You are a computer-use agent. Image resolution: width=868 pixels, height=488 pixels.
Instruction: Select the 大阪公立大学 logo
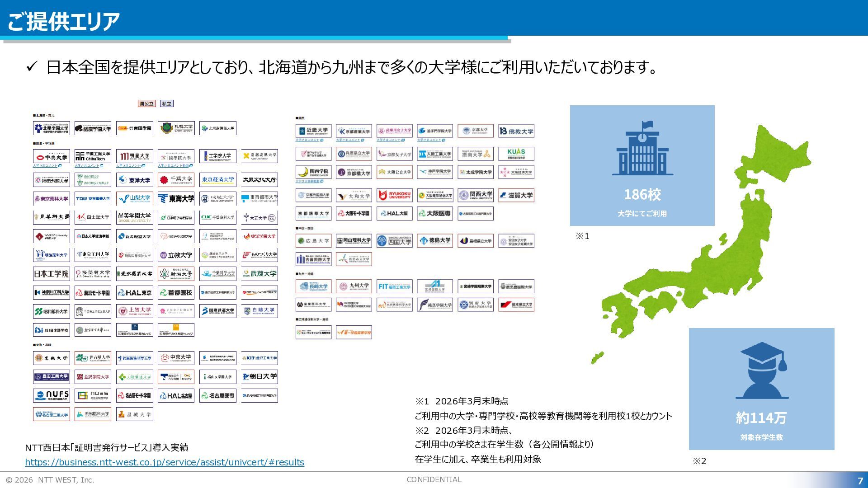(x=395, y=172)
